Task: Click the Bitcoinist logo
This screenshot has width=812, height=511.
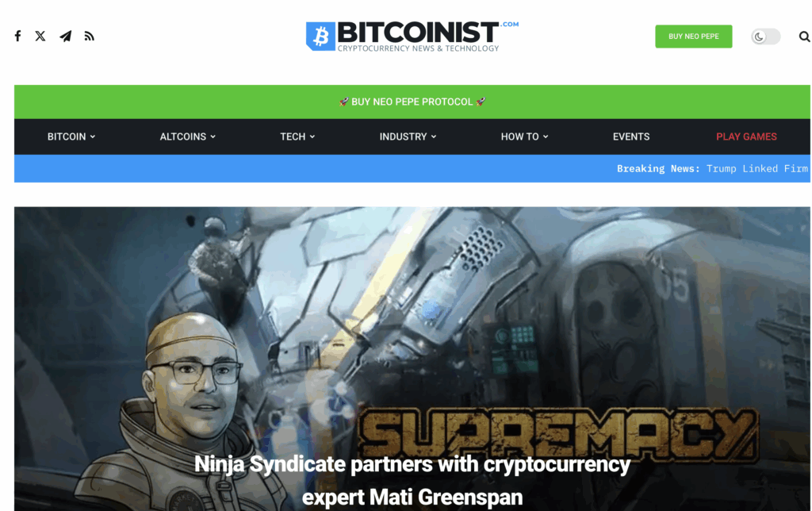Action: click(412, 36)
